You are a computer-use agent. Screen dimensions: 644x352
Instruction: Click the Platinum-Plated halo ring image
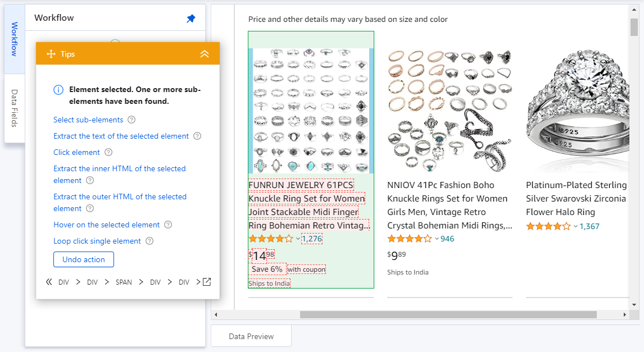click(578, 111)
